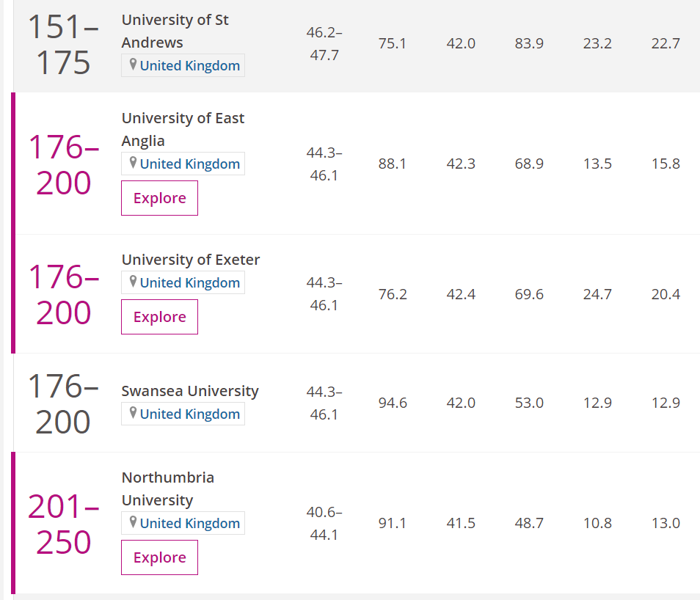Screen dimensions: 700x600
Task: Follow United Kingdom link under Swansea University
Action: [x=190, y=414]
